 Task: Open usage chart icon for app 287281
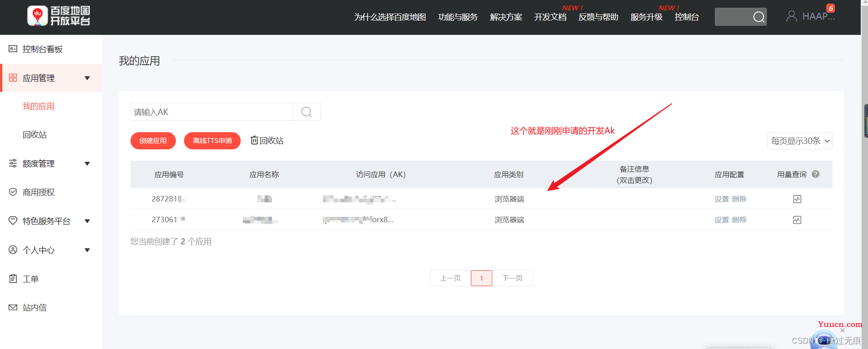click(x=797, y=199)
